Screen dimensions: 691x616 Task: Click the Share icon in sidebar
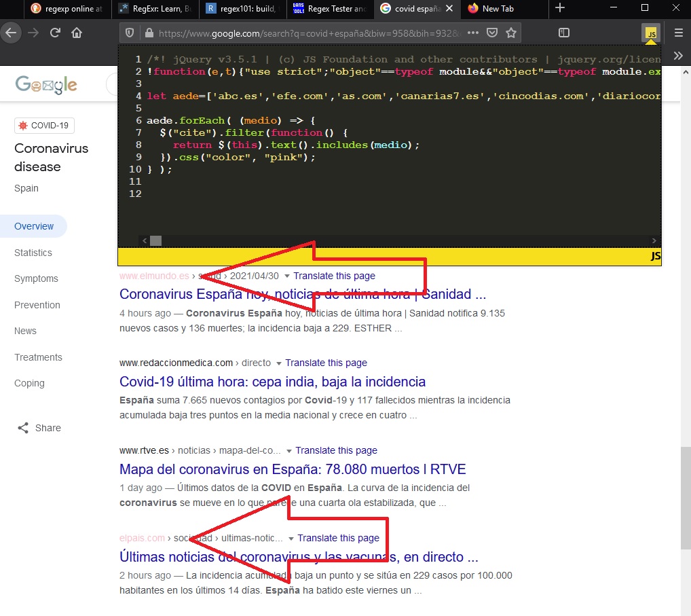click(x=23, y=428)
